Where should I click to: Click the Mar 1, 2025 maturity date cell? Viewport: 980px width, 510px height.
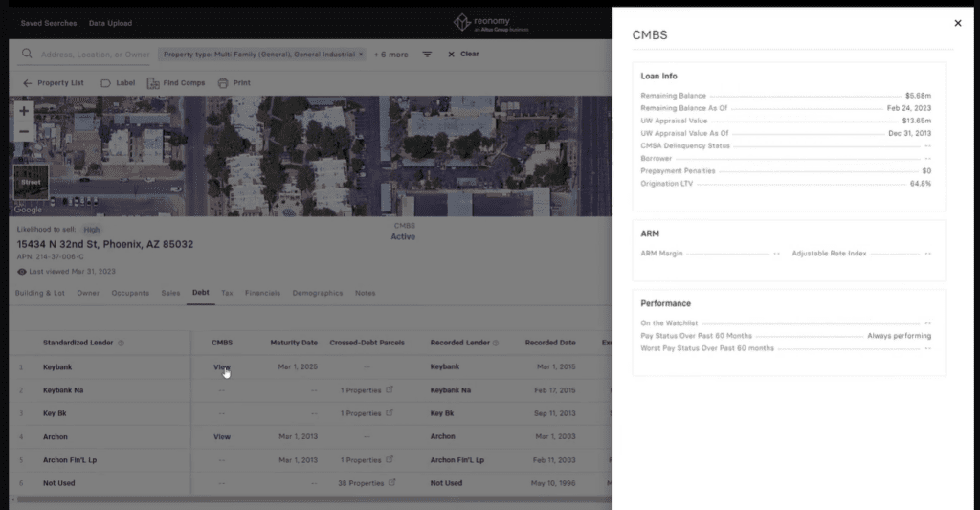[298, 366]
